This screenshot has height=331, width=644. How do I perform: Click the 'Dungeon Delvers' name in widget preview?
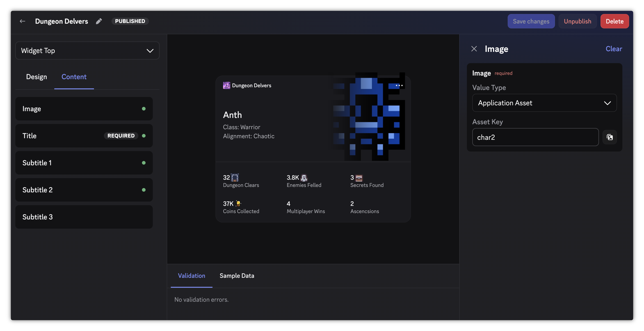[x=251, y=86]
